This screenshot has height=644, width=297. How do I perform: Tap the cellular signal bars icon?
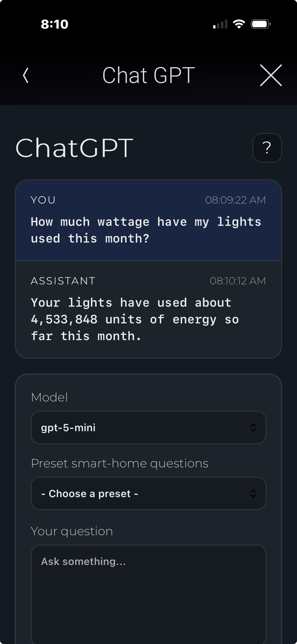pos(220,24)
